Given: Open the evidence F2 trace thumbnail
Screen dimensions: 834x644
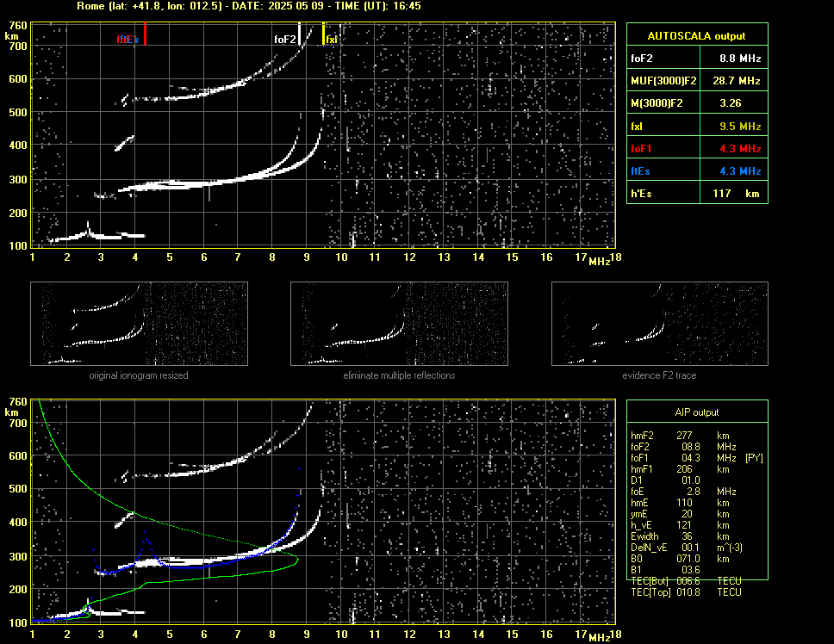Looking at the screenshot, I should coord(660,324).
